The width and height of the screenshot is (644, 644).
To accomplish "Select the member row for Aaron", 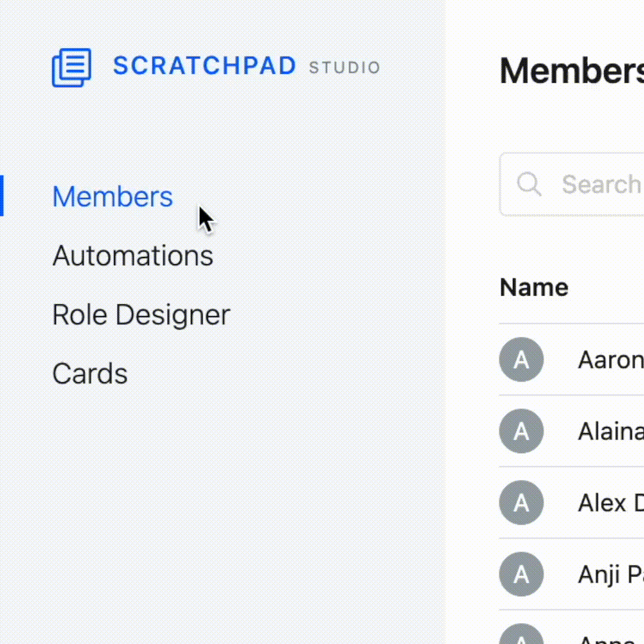I will click(608, 360).
